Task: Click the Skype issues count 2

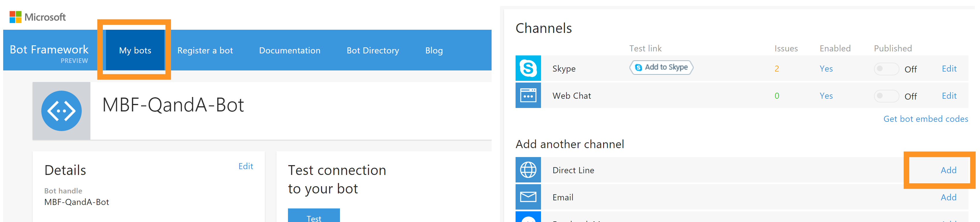Action: point(777,68)
